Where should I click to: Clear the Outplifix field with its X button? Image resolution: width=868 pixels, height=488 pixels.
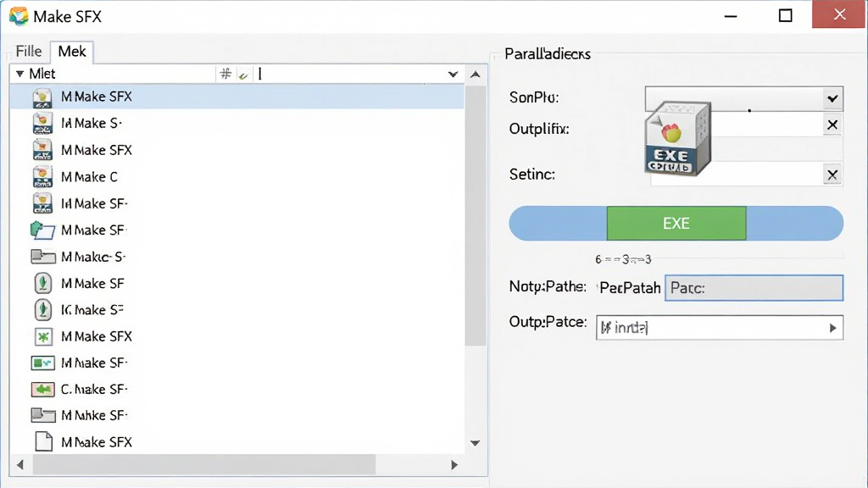(832, 125)
